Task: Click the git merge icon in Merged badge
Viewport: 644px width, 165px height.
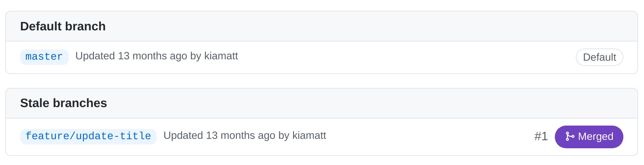Action: click(x=570, y=136)
